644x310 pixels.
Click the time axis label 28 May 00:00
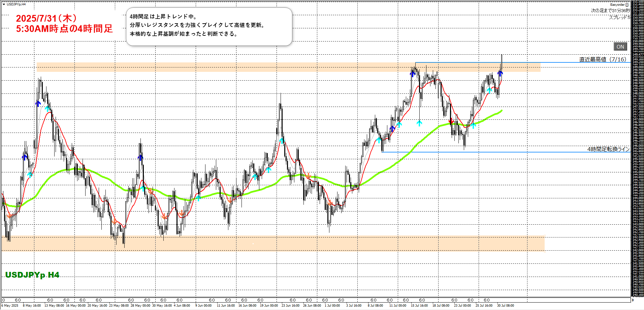tap(140, 306)
